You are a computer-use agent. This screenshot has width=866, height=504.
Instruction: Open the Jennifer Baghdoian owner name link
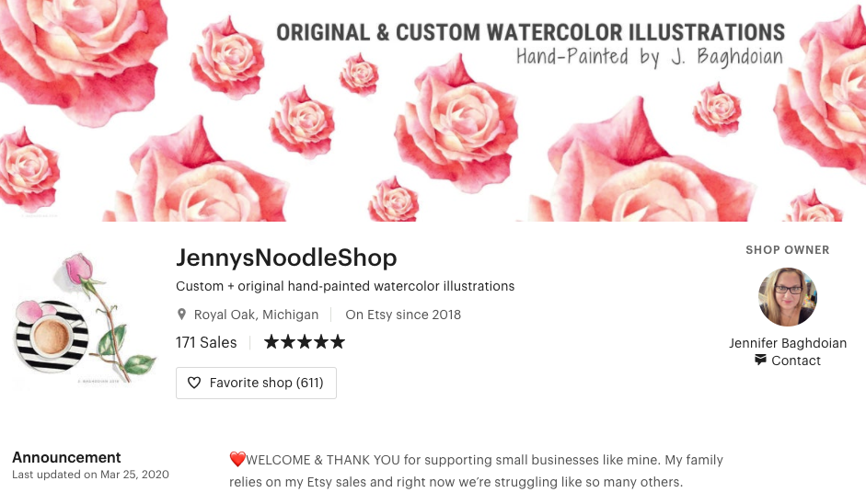(x=788, y=343)
